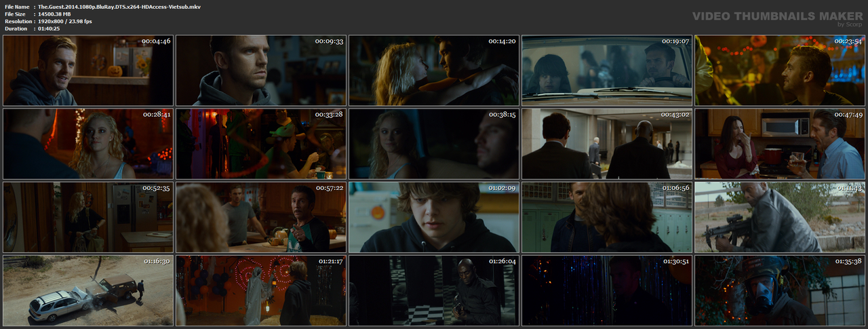Pick the frame captured at 00:14:20

tap(434, 71)
